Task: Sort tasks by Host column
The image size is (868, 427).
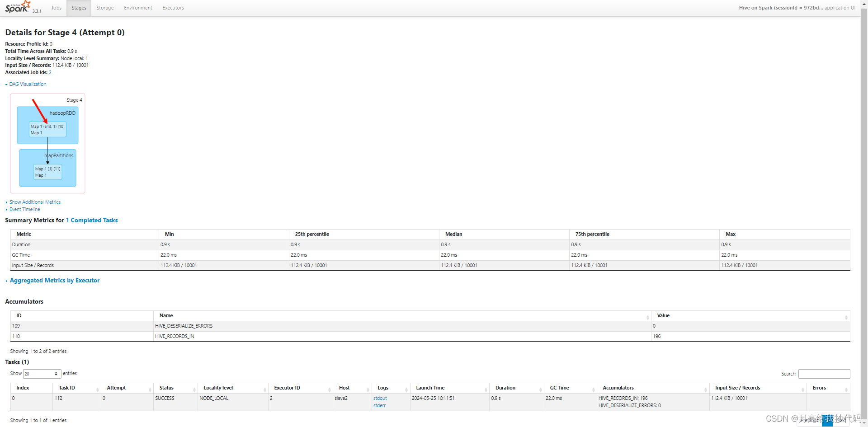Action: point(352,388)
